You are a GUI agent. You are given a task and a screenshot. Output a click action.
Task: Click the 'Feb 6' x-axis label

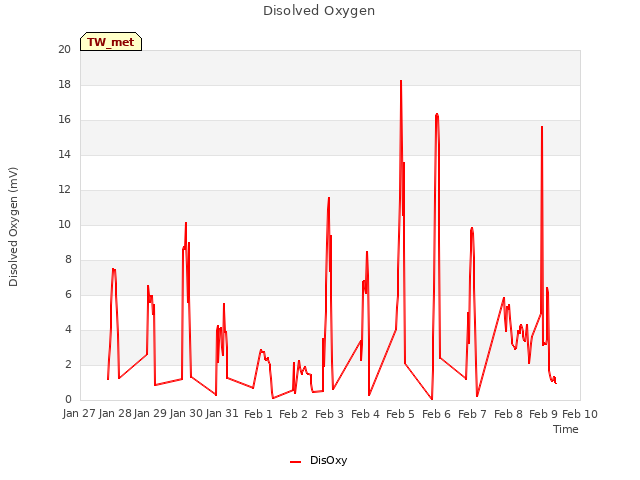click(x=436, y=414)
